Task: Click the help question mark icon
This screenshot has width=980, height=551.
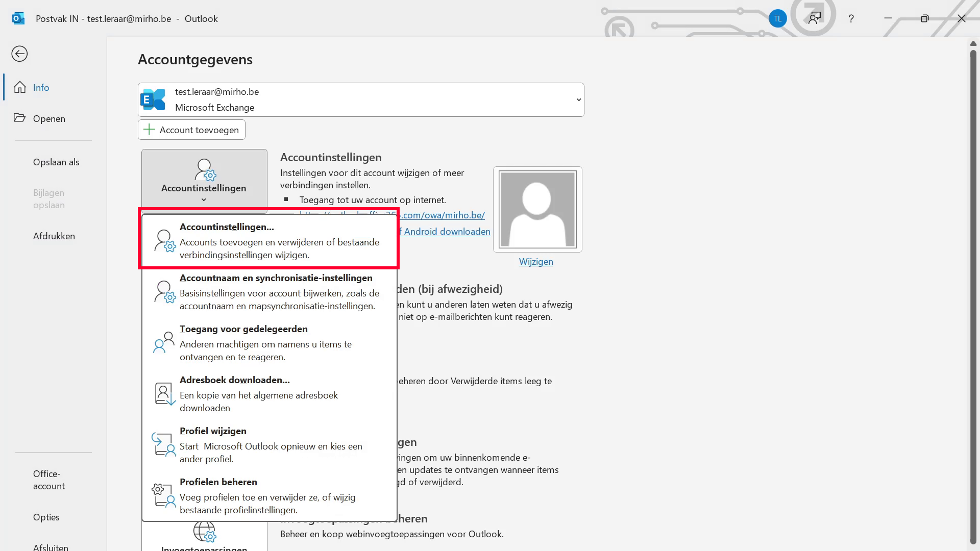Action: [851, 18]
